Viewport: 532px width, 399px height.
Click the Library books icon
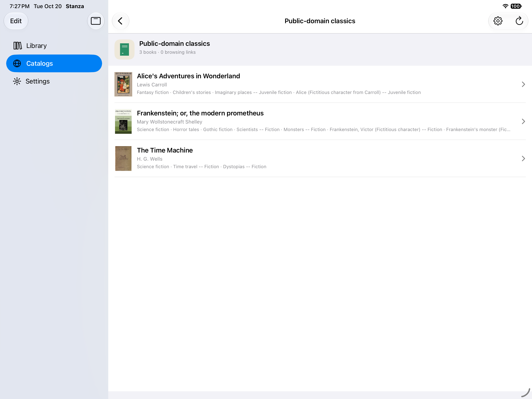tap(18, 46)
